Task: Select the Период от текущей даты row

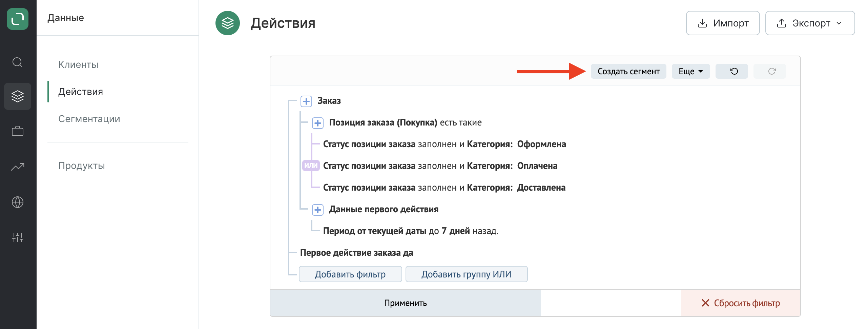Action: (x=411, y=231)
